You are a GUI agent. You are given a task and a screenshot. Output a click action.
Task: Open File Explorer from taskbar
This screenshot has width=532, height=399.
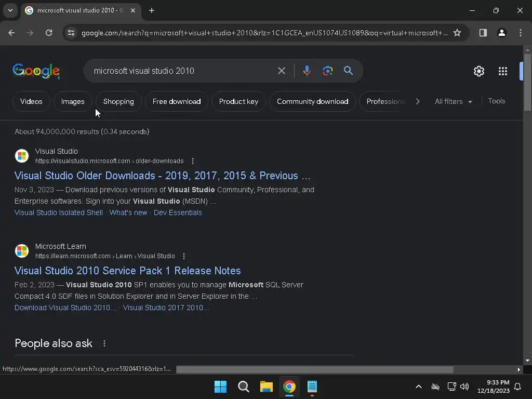click(267, 387)
